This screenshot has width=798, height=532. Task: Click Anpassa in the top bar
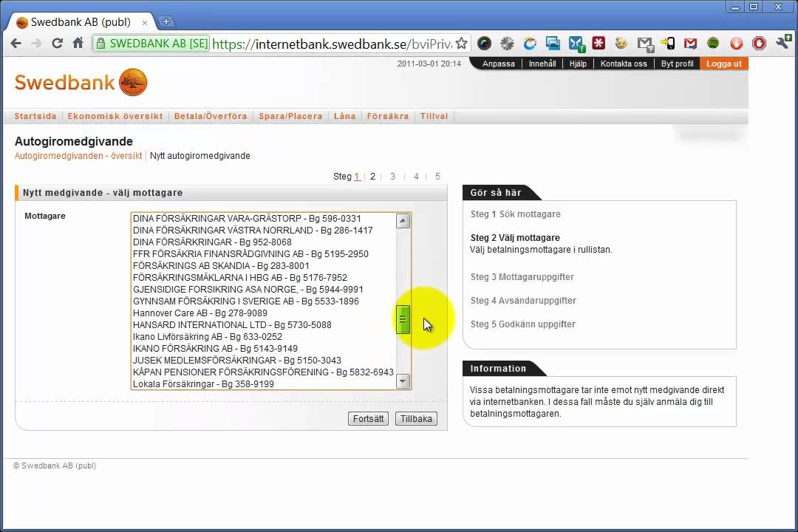pyautogui.click(x=498, y=64)
